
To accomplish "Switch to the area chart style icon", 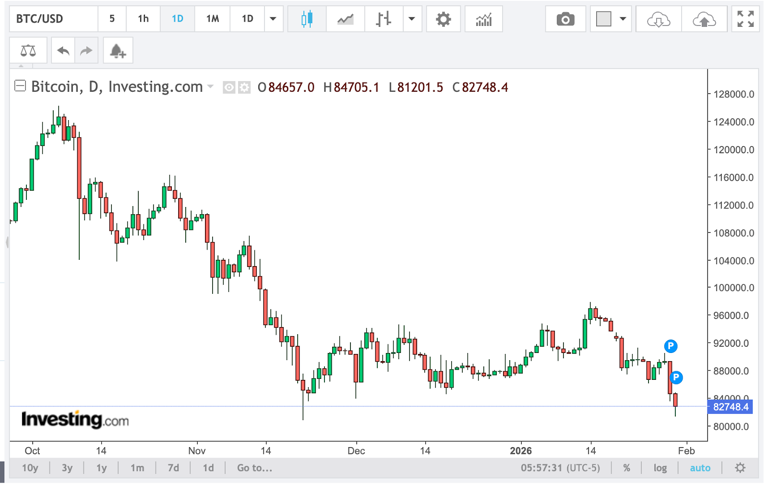I will tap(345, 19).
